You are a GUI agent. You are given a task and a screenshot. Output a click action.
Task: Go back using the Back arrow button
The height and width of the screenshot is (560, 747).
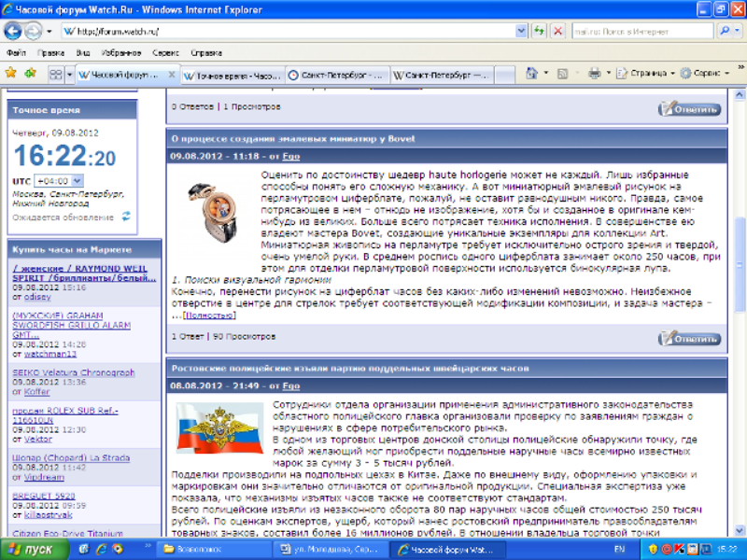tap(13, 32)
